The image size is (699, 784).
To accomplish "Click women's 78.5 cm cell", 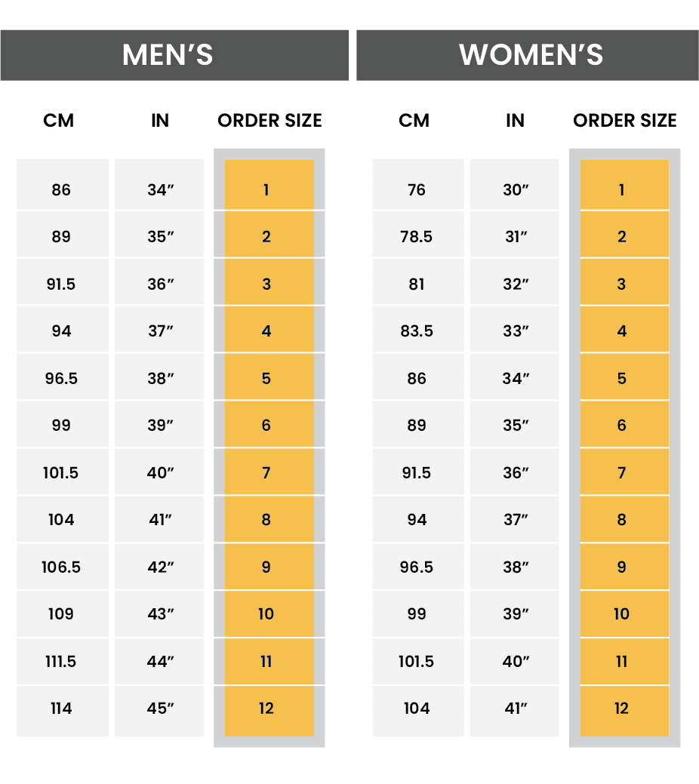I will pyautogui.click(x=417, y=235).
